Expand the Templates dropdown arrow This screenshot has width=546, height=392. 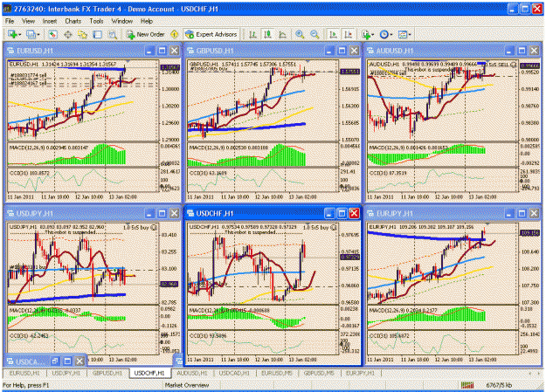point(410,35)
